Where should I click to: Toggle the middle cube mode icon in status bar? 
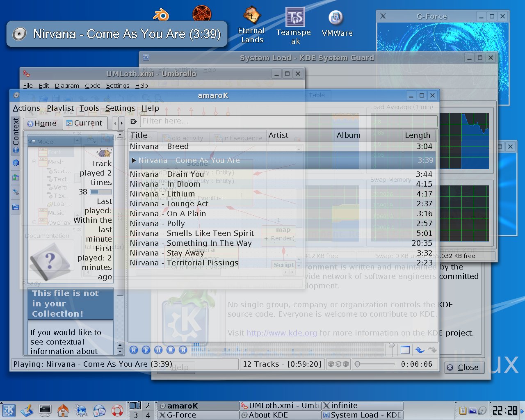point(338,364)
